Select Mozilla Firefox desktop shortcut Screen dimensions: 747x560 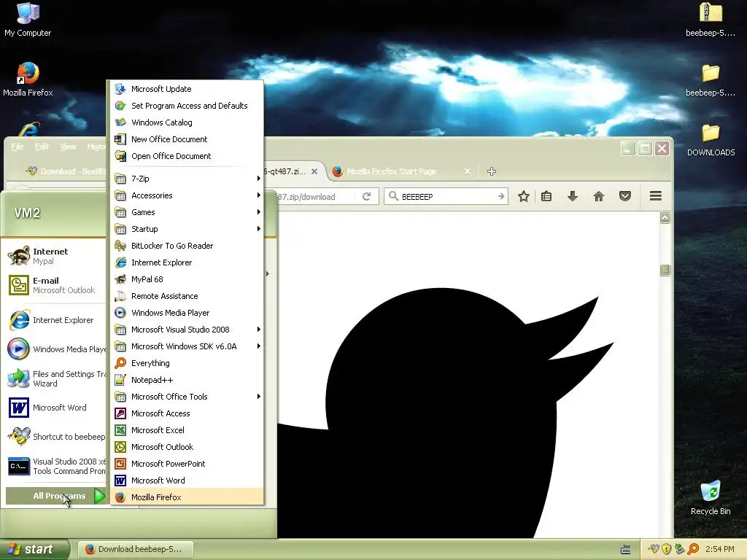(28, 79)
